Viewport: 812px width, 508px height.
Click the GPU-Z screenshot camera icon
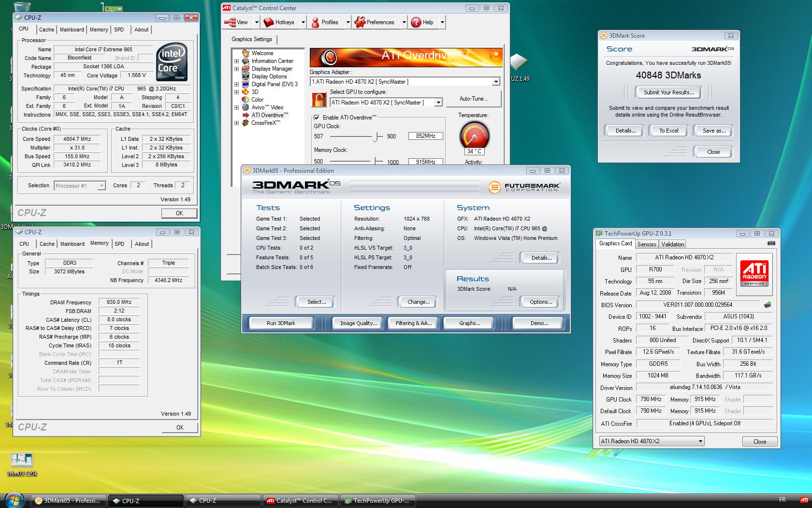click(771, 243)
